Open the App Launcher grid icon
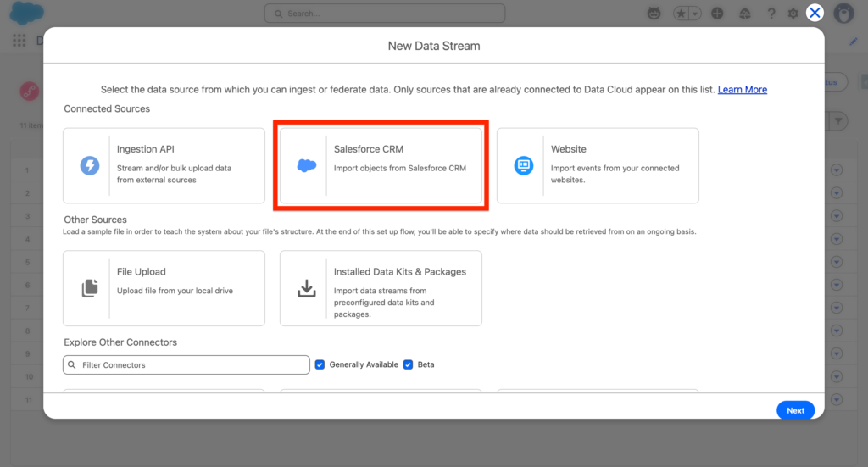Screen dimensions: 868x467 [19, 41]
